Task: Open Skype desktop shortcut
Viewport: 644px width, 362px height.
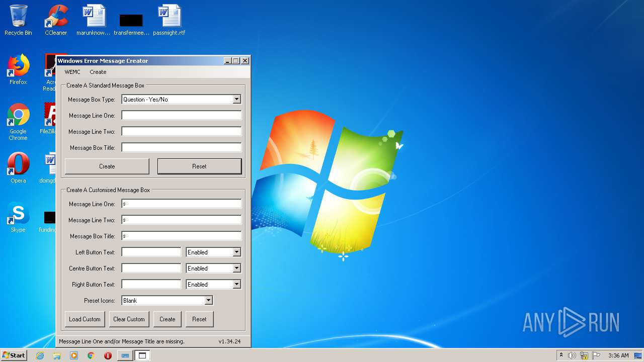Action: click(x=18, y=217)
